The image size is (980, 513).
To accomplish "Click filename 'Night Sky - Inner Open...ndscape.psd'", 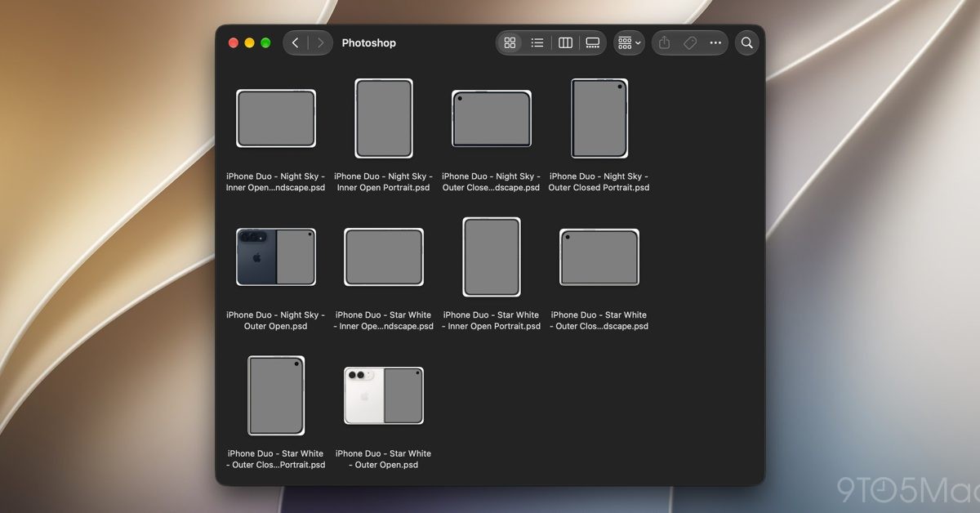I will (276, 182).
